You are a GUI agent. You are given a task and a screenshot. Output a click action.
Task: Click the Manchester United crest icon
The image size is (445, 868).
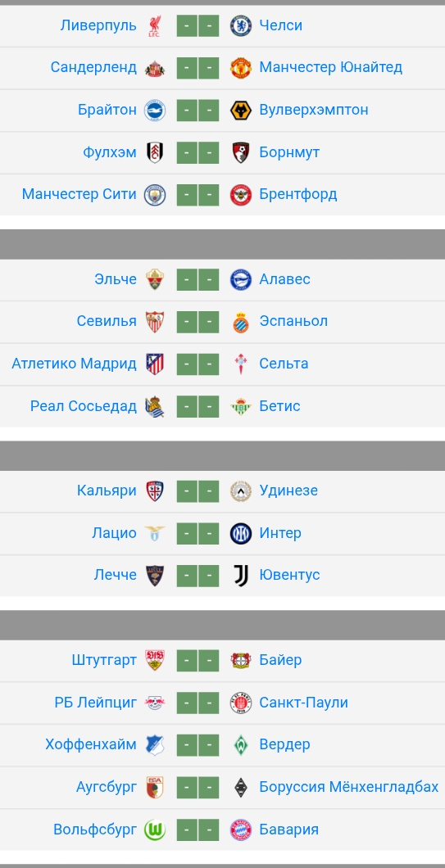240,68
